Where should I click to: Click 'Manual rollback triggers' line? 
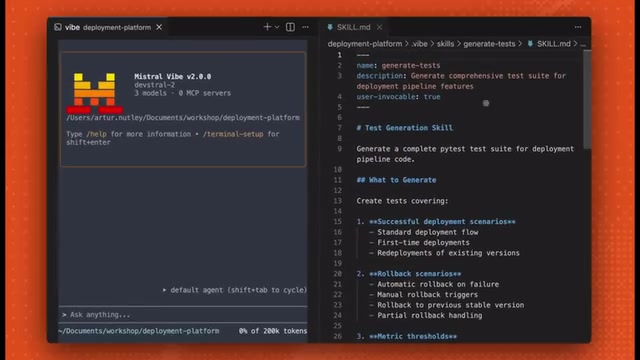point(427,295)
